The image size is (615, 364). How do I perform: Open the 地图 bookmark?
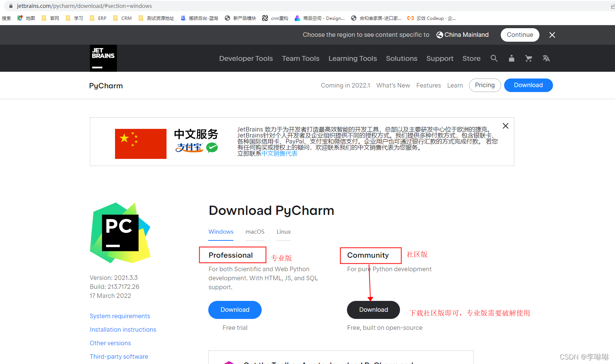(x=26, y=18)
